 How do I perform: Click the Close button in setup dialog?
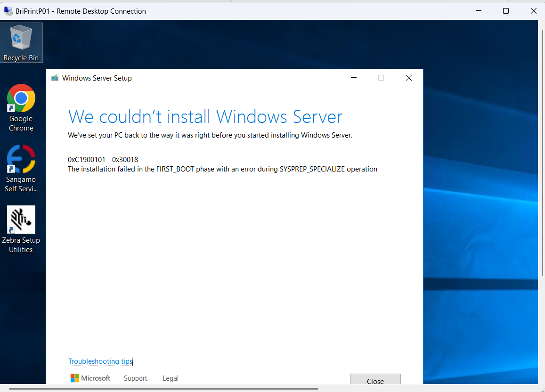pos(375,379)
